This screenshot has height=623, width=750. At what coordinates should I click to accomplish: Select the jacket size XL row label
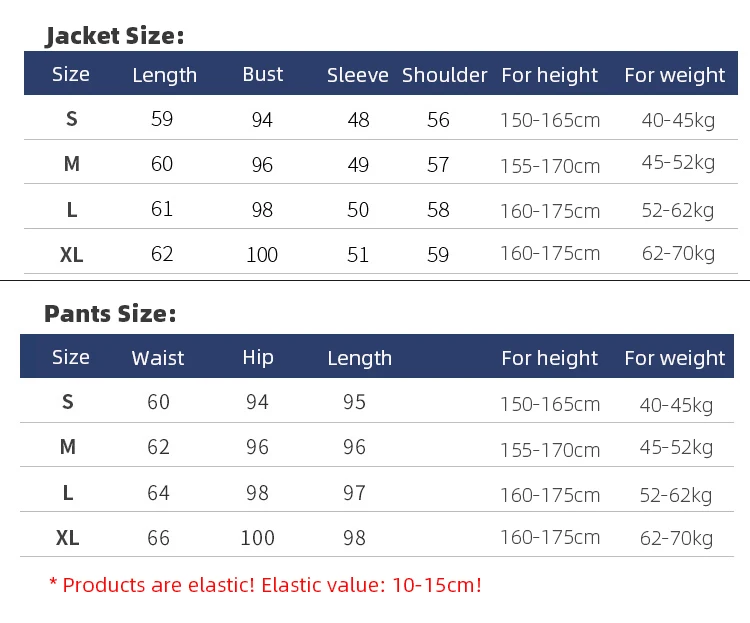[x=71, y=255]
